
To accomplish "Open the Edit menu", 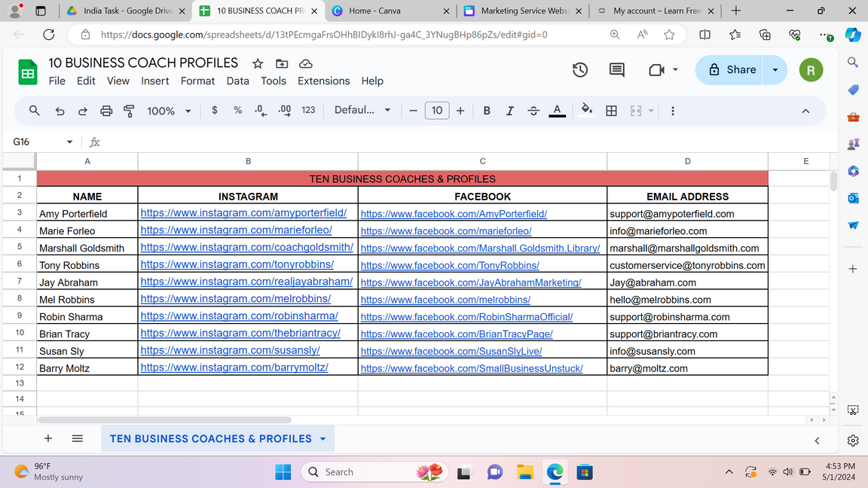I will (86, 81).
